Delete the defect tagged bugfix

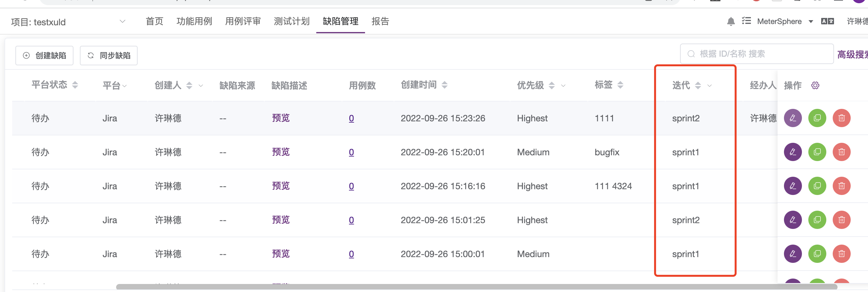coord(841,152)
